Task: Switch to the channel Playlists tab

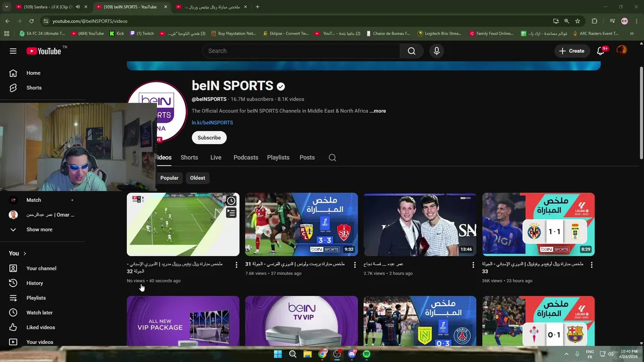Action: click(278, 157)
